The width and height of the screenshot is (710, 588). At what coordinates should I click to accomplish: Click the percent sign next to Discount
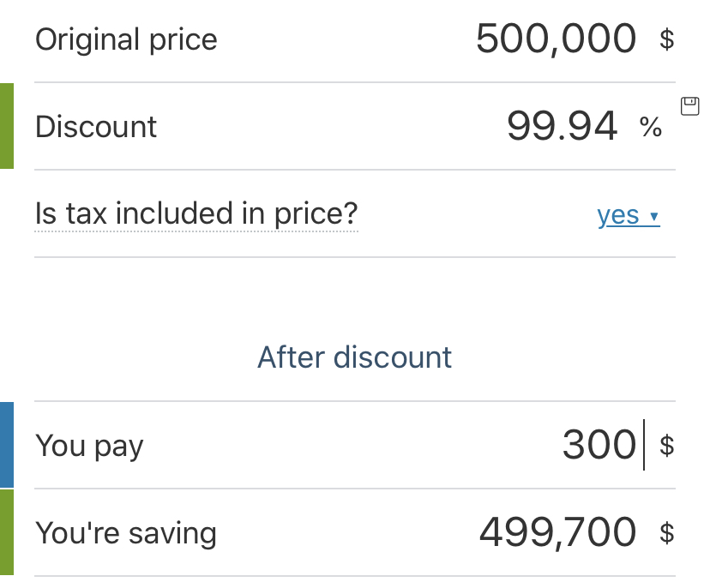coord(651,128)
